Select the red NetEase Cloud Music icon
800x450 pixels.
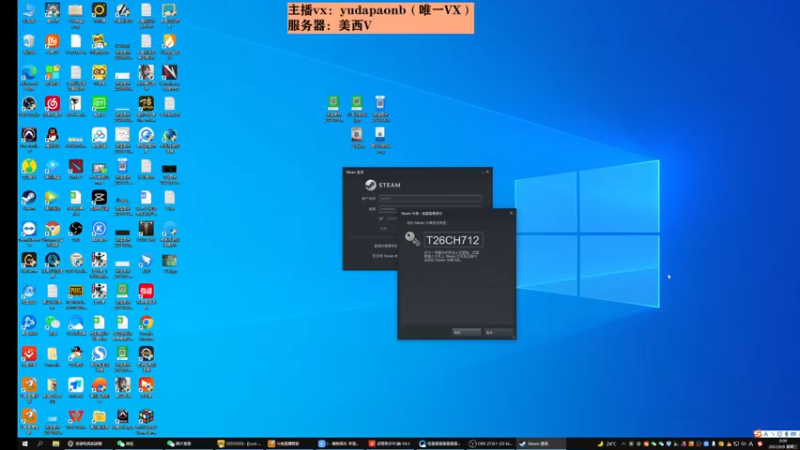(x=52, y=107)
